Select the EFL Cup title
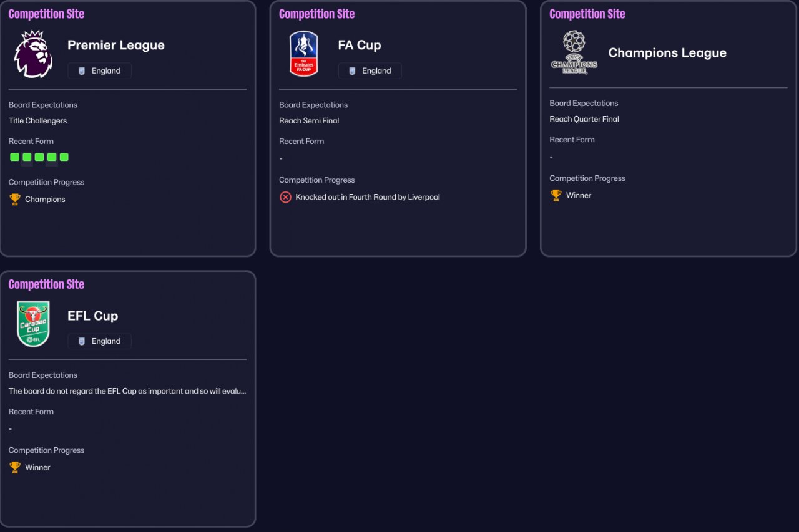 (92, 316)
